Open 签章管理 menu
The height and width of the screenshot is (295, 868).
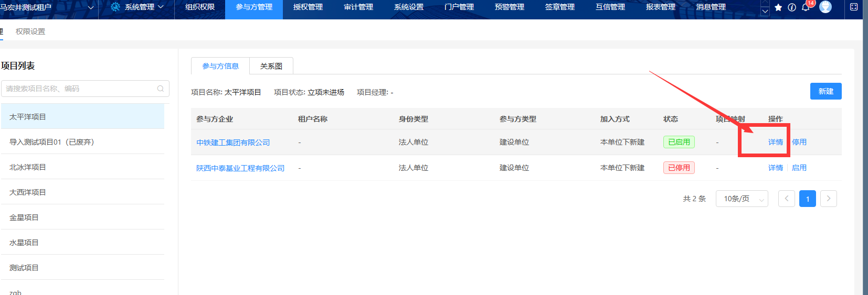pyautogui.click(x=560, y=7)
